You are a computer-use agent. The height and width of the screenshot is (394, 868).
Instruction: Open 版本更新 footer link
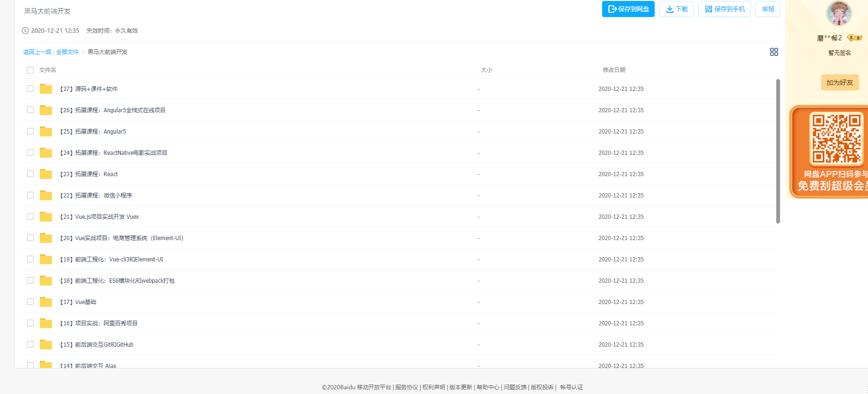click(x=461, y=387)
